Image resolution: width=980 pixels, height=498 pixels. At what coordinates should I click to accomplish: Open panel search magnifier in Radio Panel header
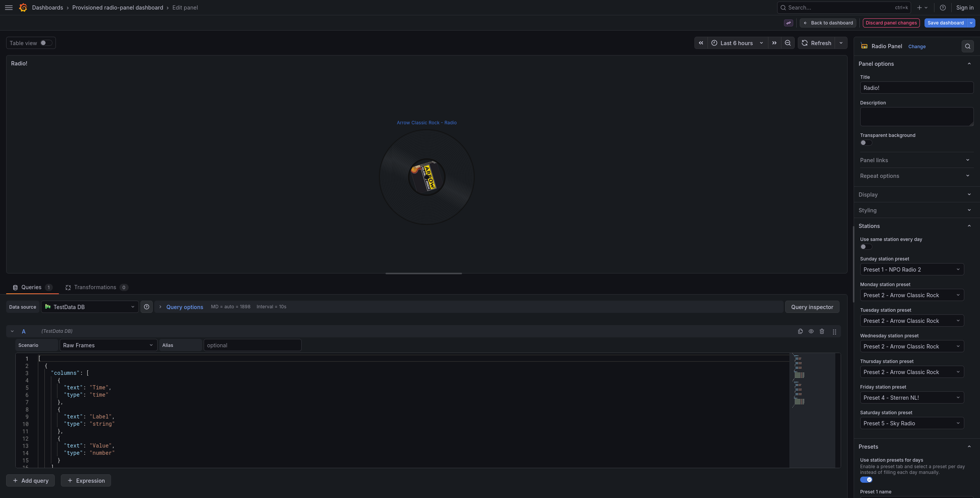(967, 46)
